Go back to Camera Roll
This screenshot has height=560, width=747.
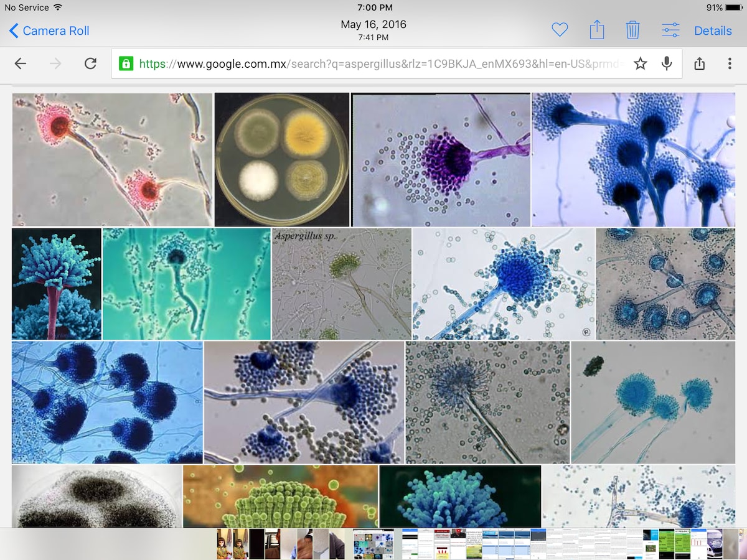49,30
